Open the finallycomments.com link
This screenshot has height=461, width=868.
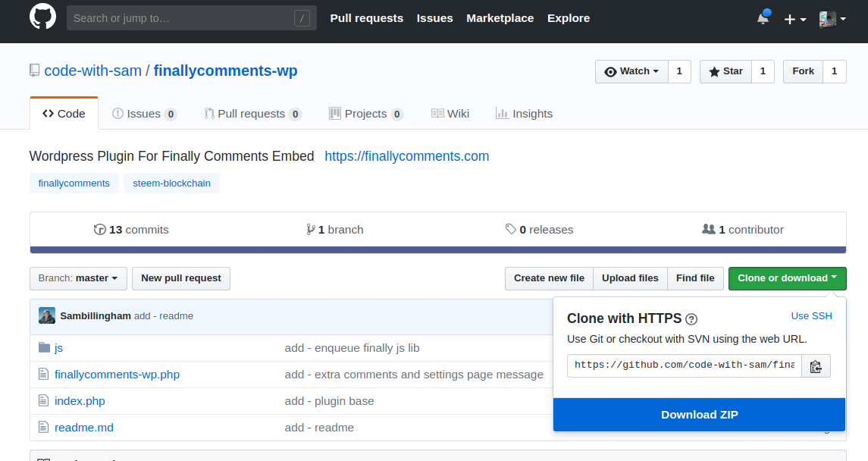tap(406, 156)
